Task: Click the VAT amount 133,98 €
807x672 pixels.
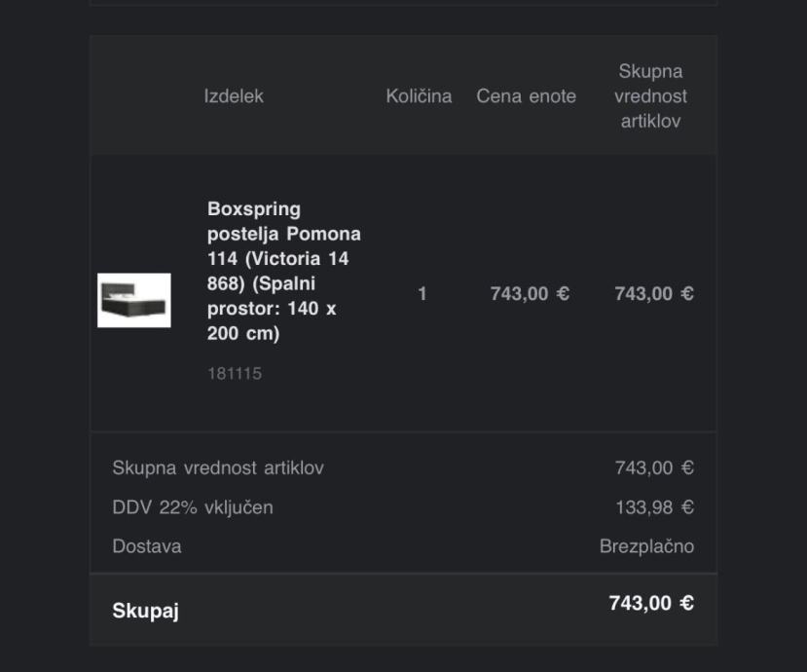Action: click(653, 507)
